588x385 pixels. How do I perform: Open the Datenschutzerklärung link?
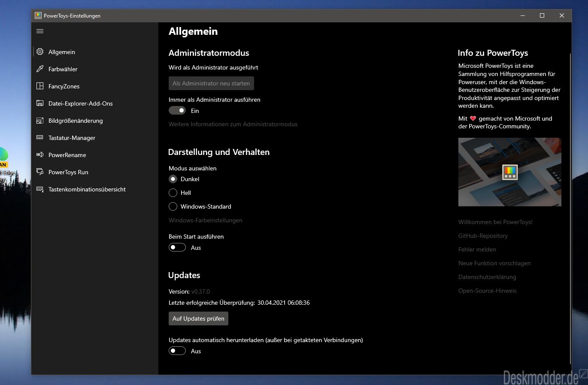click(487, 277)
